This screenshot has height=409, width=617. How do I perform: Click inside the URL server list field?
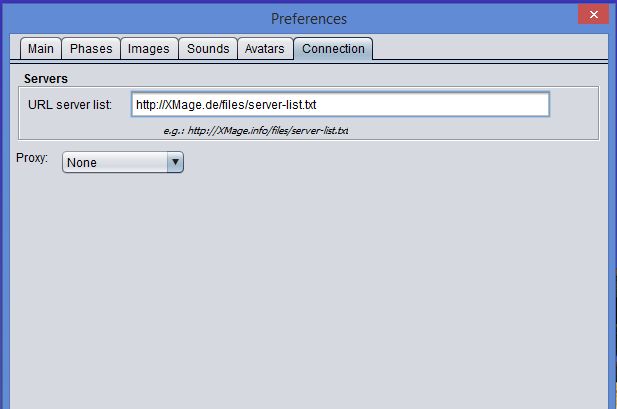click(340, 104)
